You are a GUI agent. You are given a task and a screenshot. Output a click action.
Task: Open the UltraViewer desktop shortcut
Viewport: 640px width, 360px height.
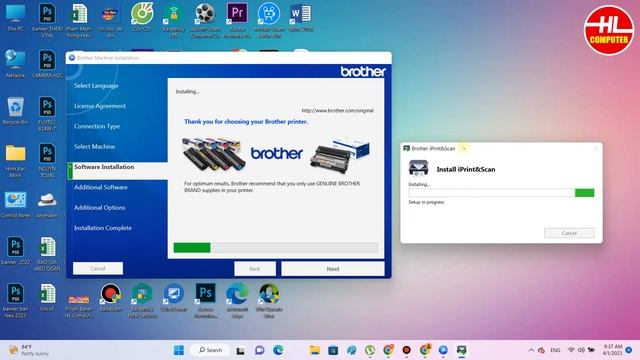pos(174,298)
